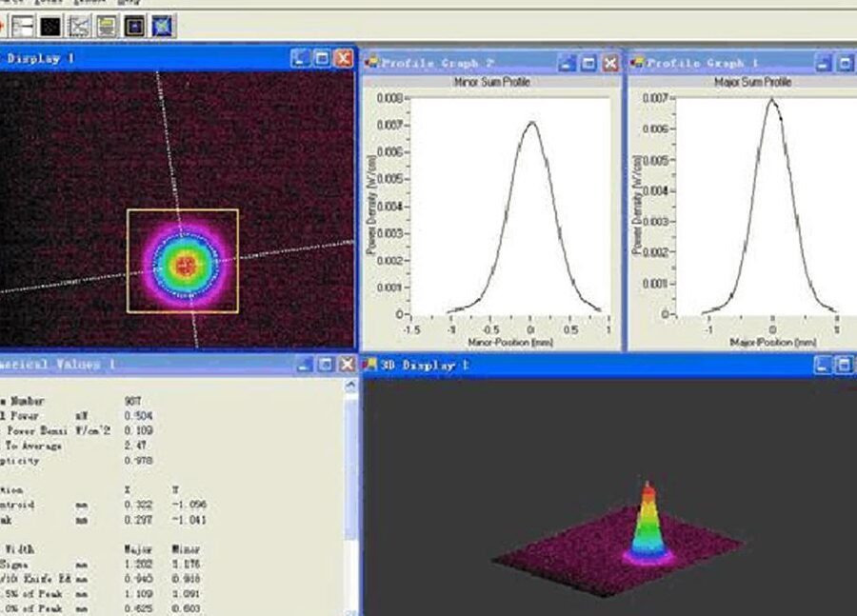The height and width of the screenshot is (616, 857).
Task: Click the Profile Graph 1 title icon
Action: tap(637, 63)
